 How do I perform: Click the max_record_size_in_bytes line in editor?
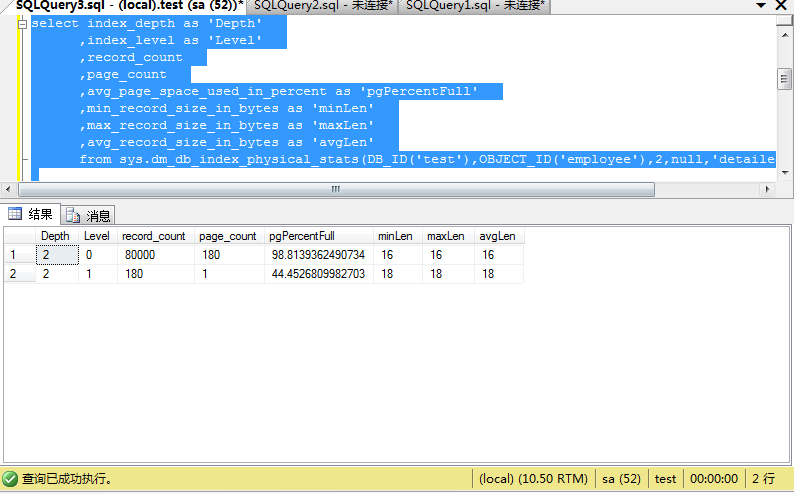[226, 126]
